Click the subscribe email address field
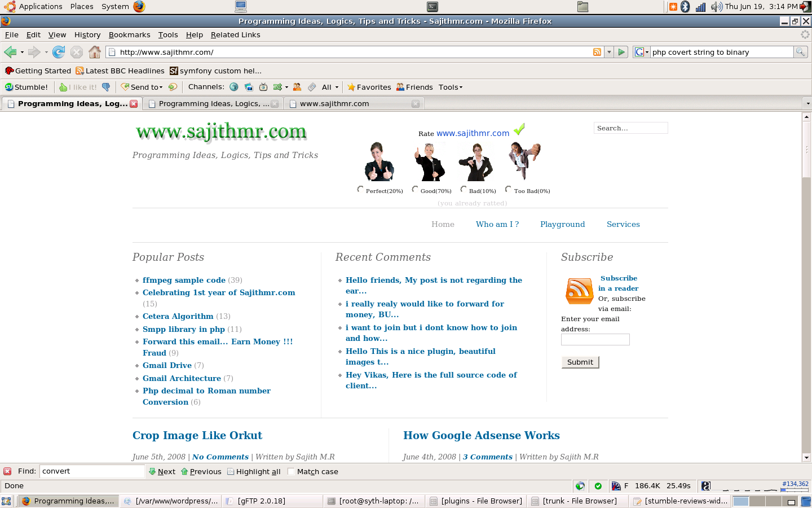This screenshot has height=508, width=812. 595,340
